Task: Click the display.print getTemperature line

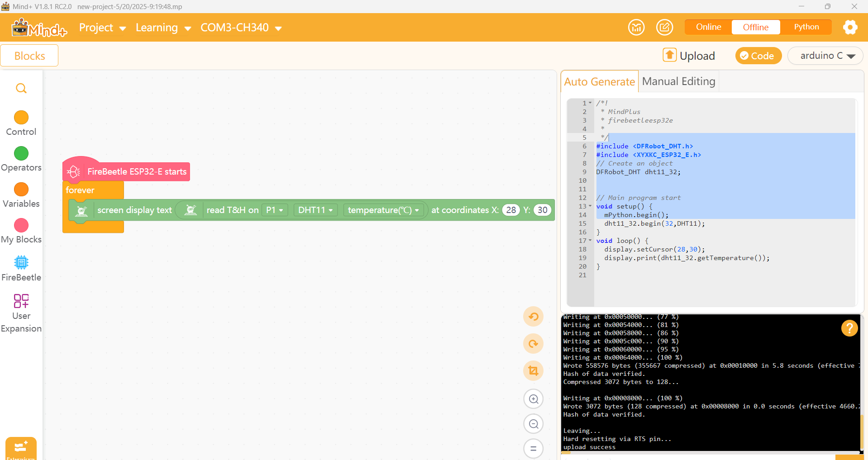Action: (687, 258)
